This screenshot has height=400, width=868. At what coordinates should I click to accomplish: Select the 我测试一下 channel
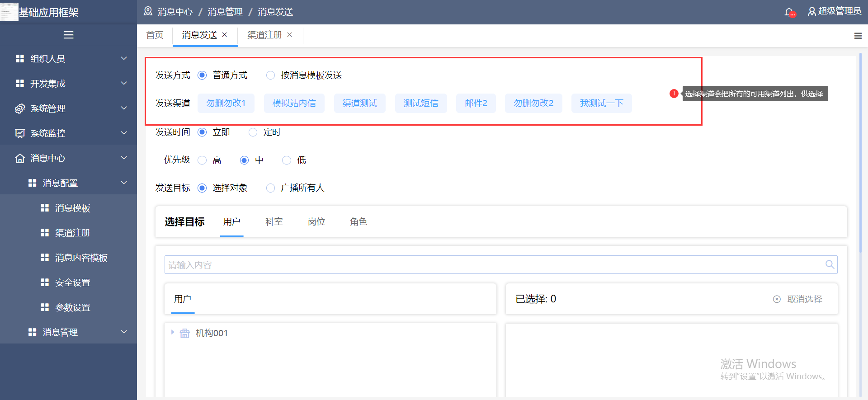(x=602, y=103)
